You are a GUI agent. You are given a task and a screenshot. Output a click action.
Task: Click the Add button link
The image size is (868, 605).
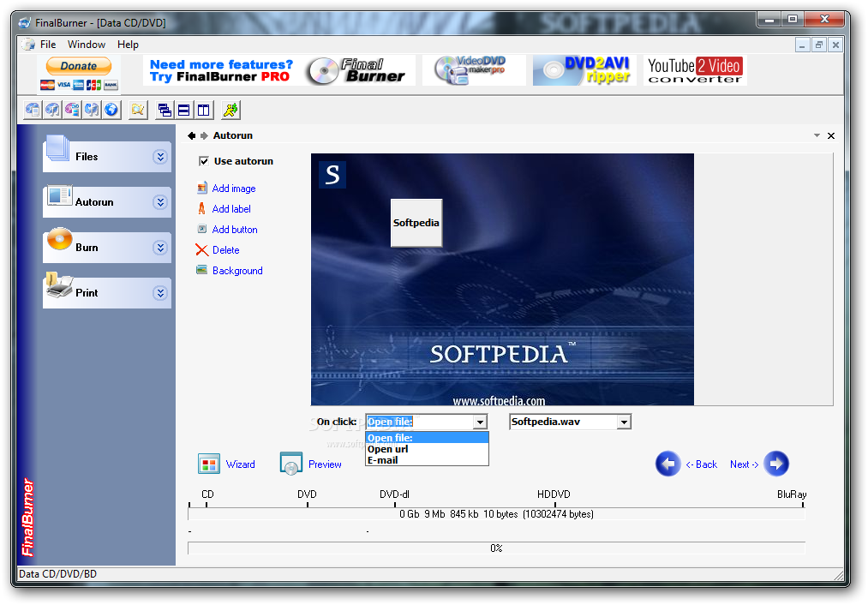coord(235,229)
